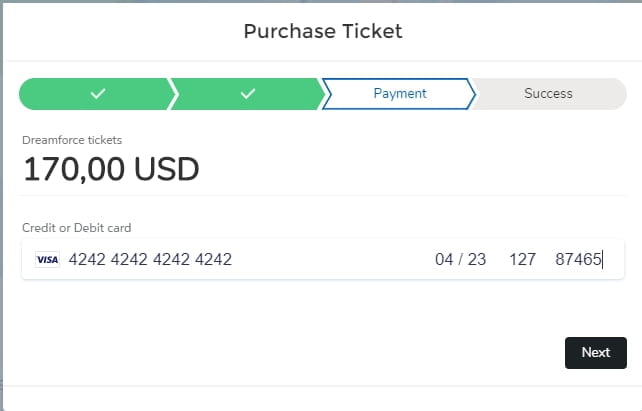Click empty gap between card number and expiry
Viewport: 642px width, 411px height.
334,260
